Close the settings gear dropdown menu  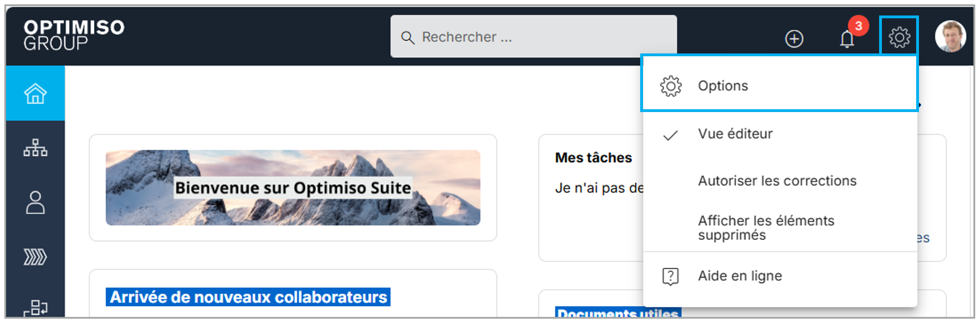pos(899,37)
